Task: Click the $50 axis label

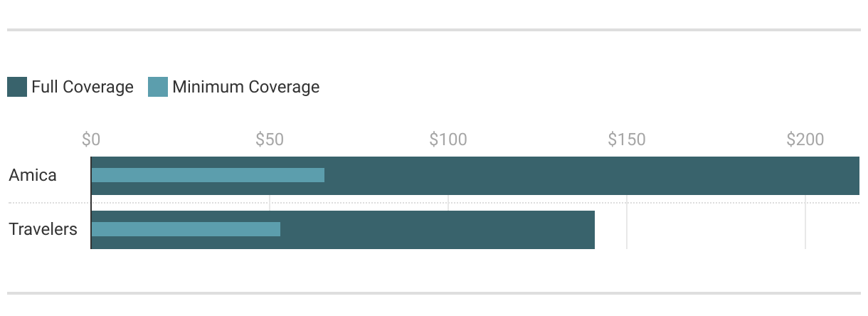Action: click(270, 139)
